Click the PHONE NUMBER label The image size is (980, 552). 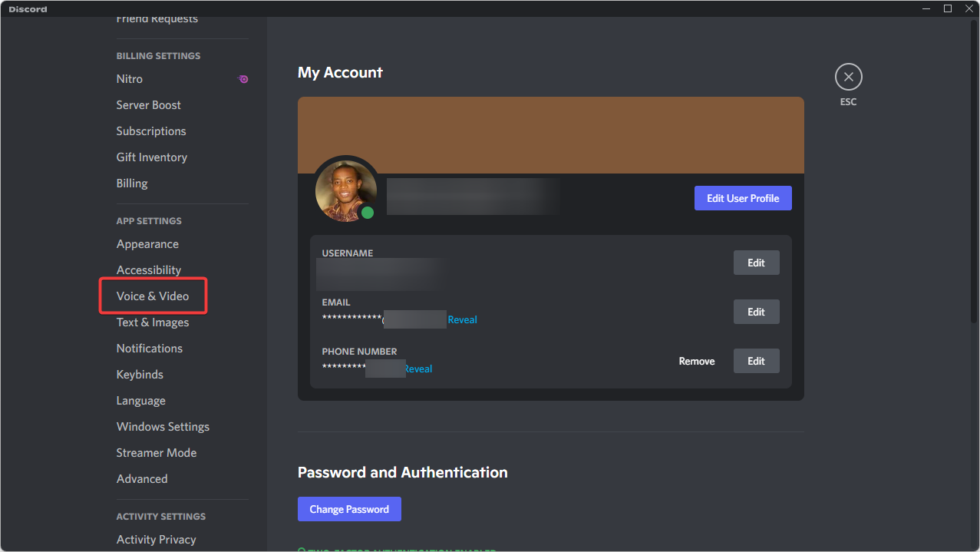click(x=360, y=352)
